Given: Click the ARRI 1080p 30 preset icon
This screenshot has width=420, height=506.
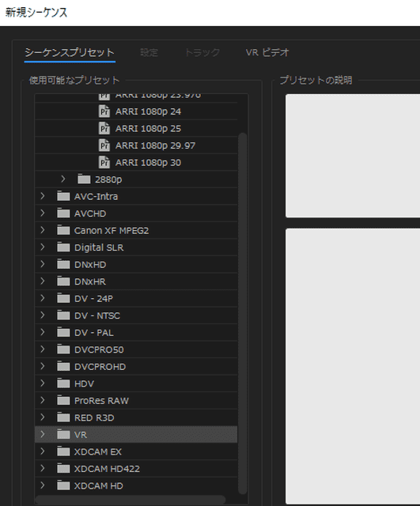Looking at the screenshot, I should tap(104, 162).
